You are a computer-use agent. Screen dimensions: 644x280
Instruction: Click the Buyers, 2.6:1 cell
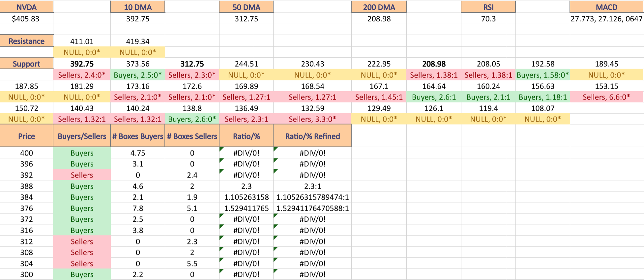click(x=434, y=97)
